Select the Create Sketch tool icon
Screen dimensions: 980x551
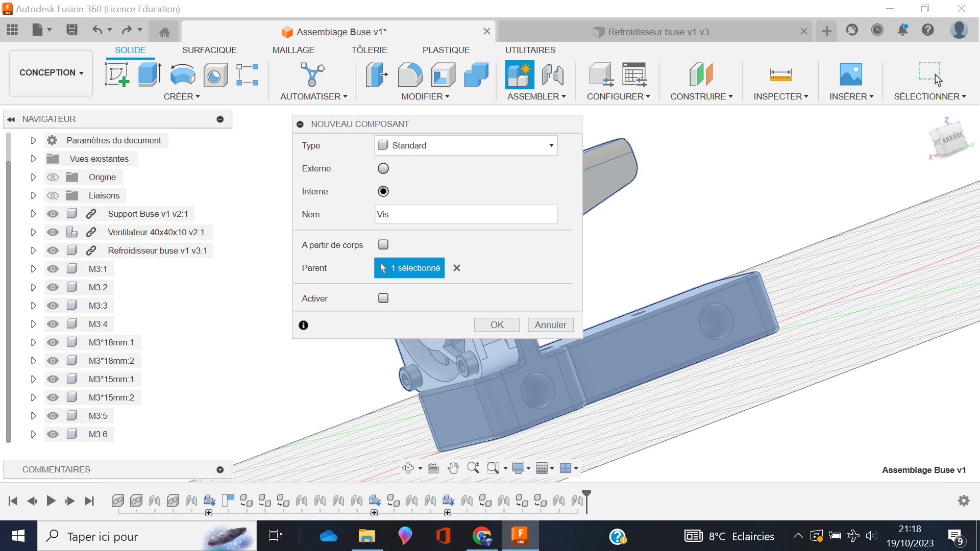[117, 74]
